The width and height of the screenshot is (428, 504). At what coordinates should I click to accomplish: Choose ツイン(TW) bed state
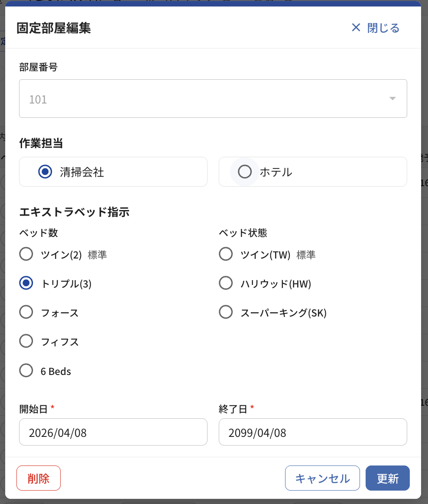pyautogui.click(x=226, y=254)
